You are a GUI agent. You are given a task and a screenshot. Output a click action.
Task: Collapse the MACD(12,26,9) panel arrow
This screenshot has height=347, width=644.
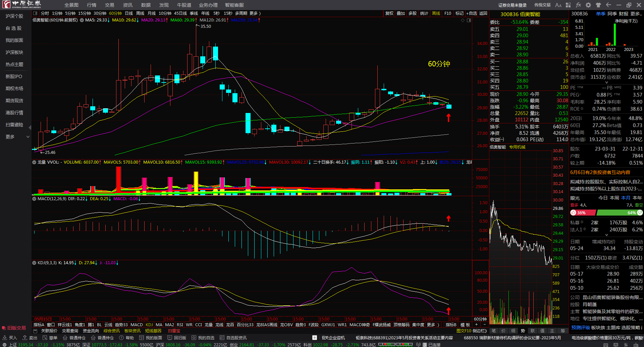(x=34, y=199)
